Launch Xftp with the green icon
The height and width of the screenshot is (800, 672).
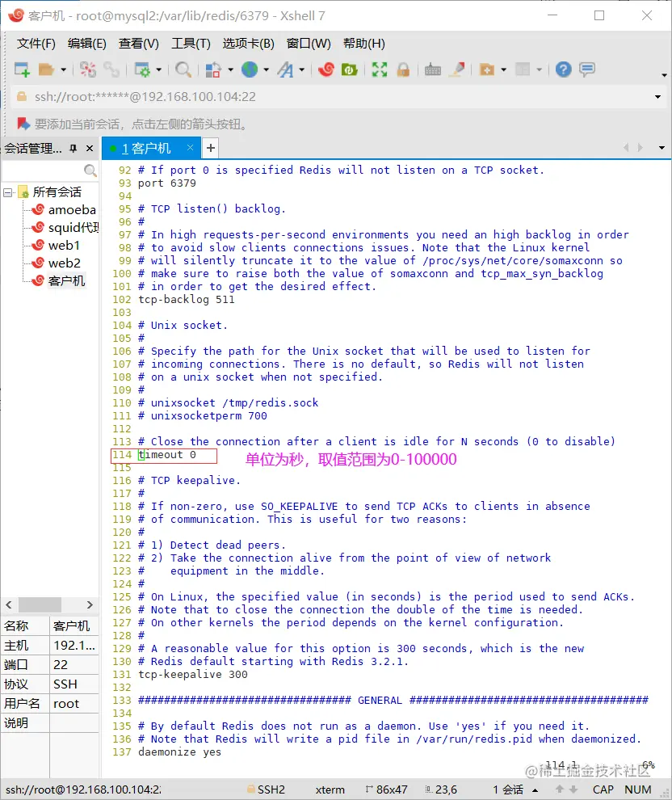[349, 69]
